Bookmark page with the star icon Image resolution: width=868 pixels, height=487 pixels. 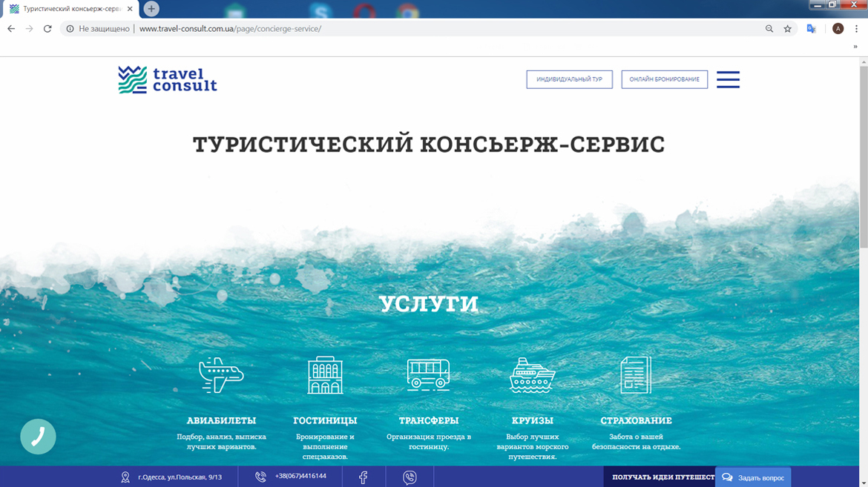tap(788, 29)
